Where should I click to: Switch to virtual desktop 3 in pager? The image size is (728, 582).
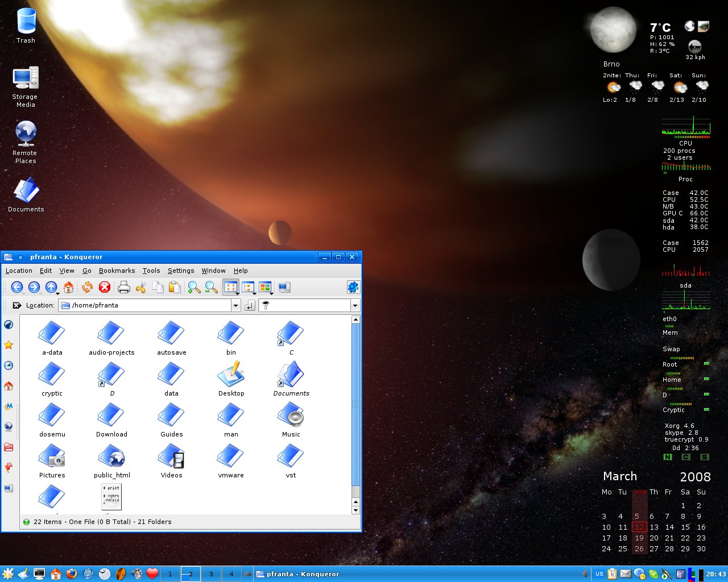coord(211,574)
